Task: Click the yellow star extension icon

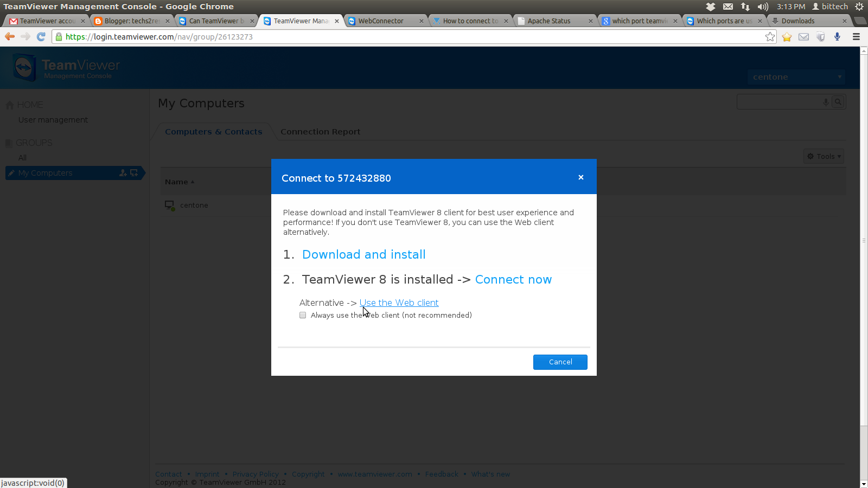Action: [787, 37]
